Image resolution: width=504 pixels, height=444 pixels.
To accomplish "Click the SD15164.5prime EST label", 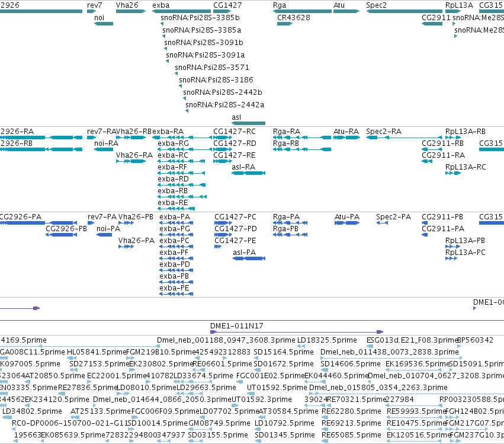I will 284,352.
